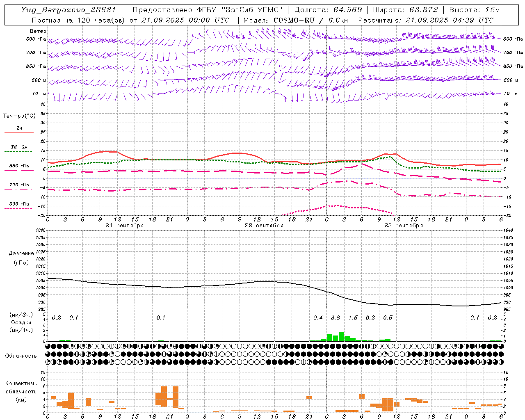
Task: Click the Облачность cloud cover row label
Action: pyautogui.click(x=21, y=356)
